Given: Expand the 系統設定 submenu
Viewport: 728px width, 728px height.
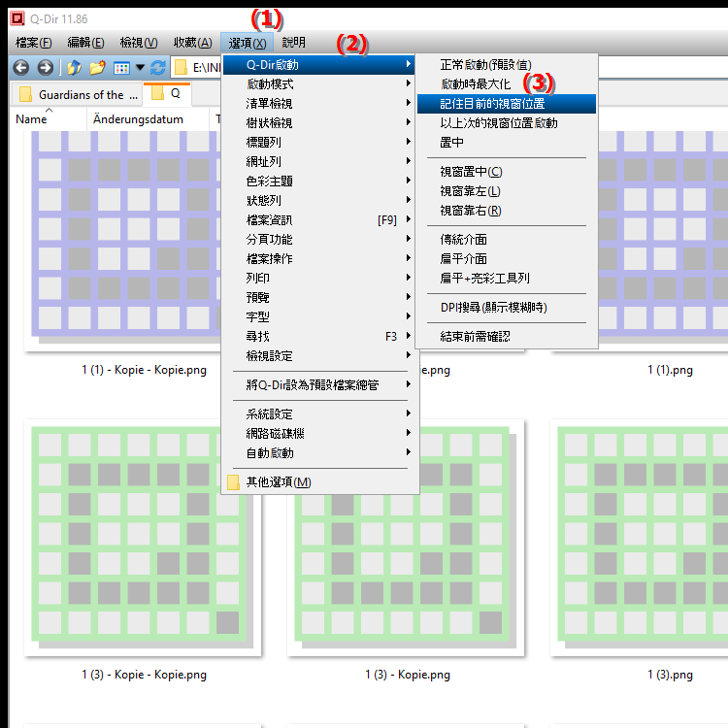Looking at the screenshot, I should (x=319, y=414).
